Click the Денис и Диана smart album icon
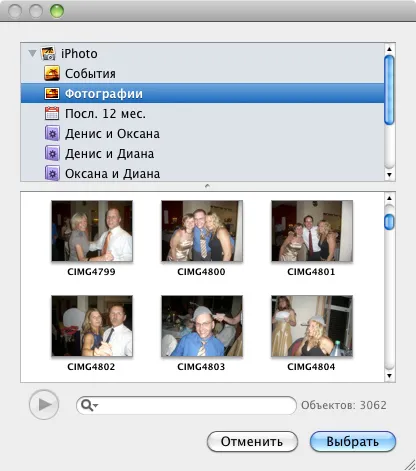 pyautogui.click(x=52, y=154)
